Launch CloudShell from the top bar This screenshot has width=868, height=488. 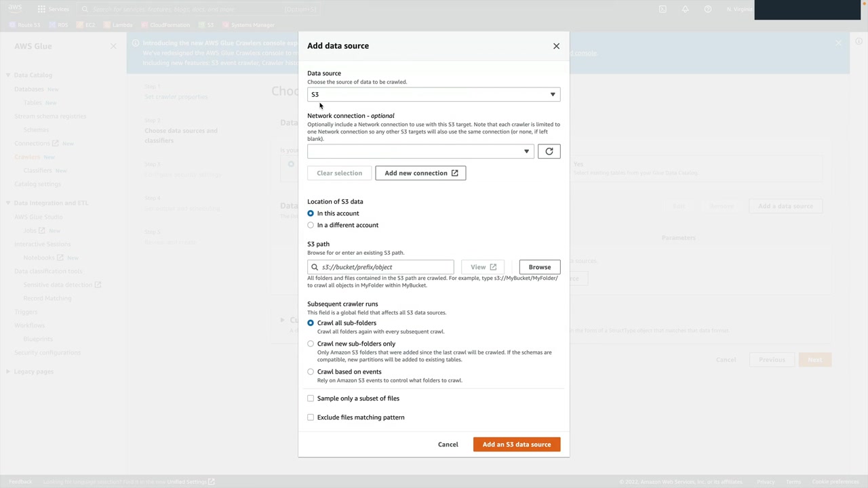coord(663,9)
